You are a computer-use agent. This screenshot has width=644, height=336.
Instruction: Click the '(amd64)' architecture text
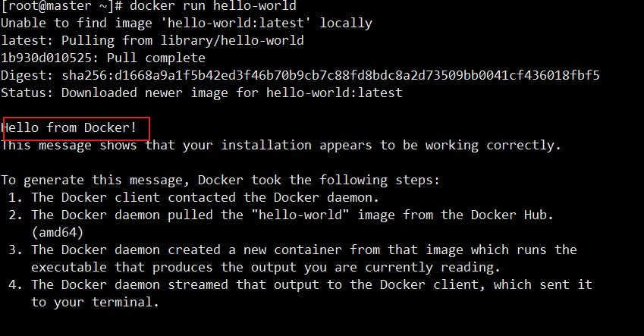click(58, 233)
